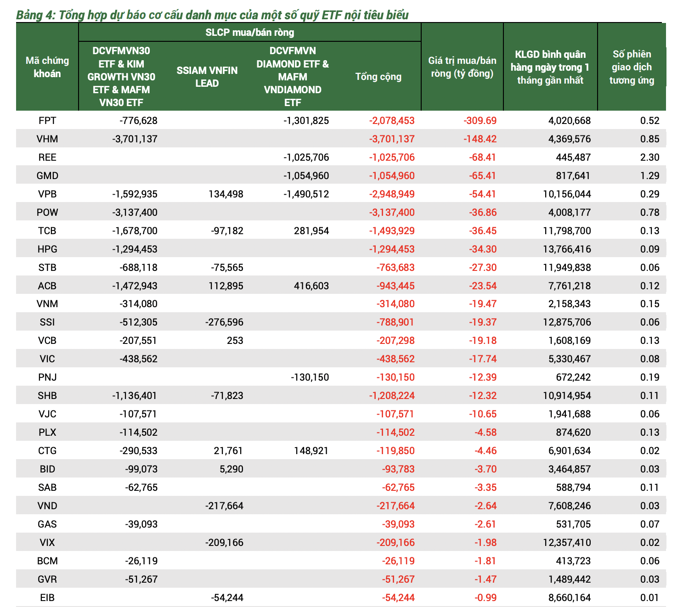
Task: Click the FPT ticker cell
Action: pyautogui.click(x=47, y=121)
